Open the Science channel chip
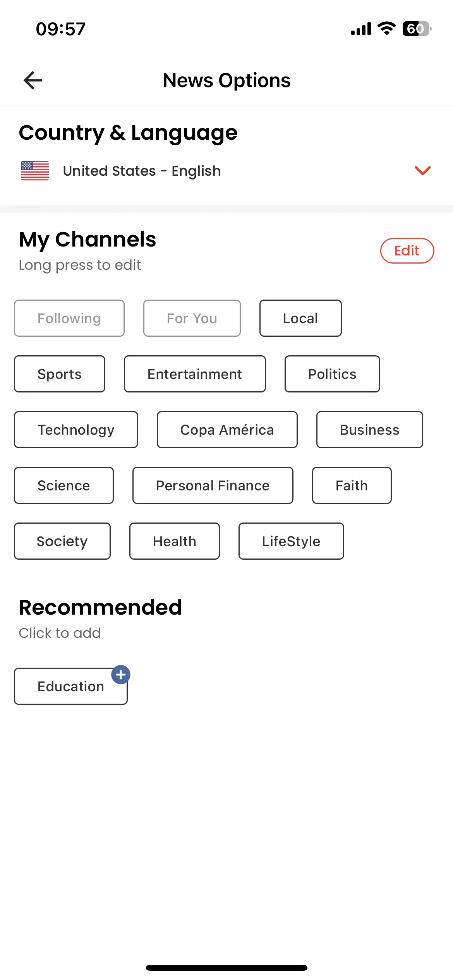 click(64, 485)
